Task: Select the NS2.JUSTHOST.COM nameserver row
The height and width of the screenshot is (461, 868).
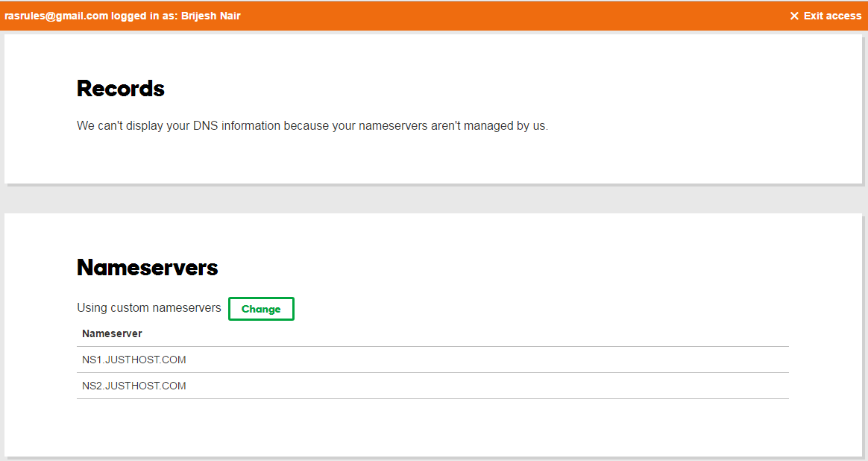Action: 433,386
